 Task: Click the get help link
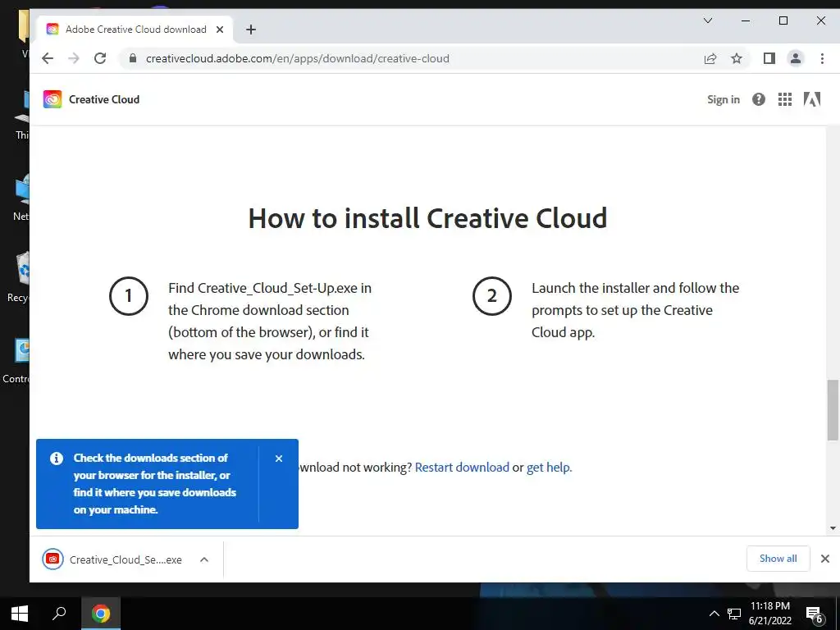549,467
